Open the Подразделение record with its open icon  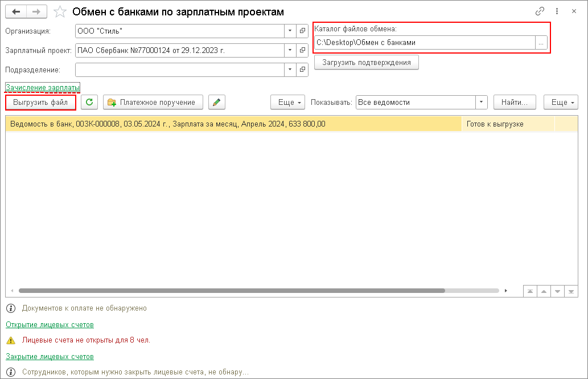[302, 70]
